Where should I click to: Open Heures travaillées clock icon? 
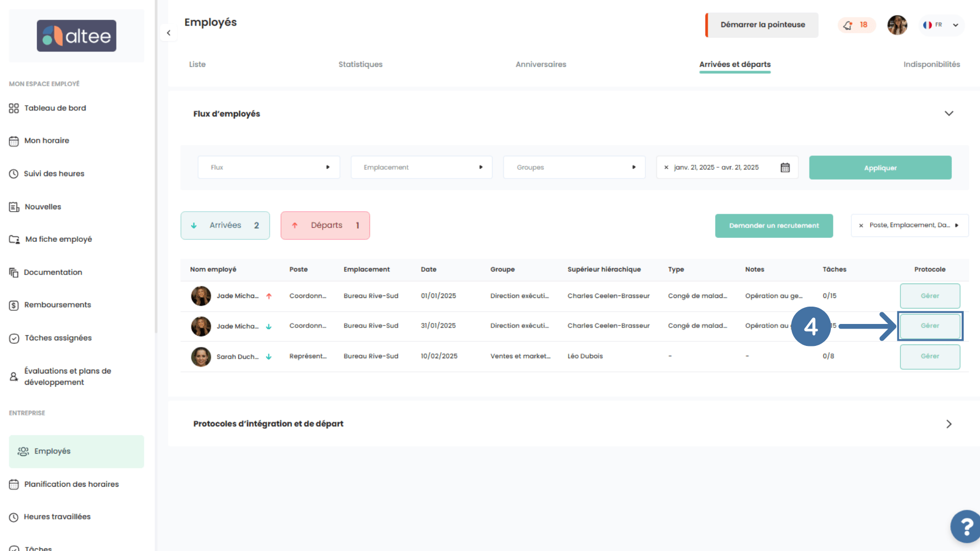14,517
